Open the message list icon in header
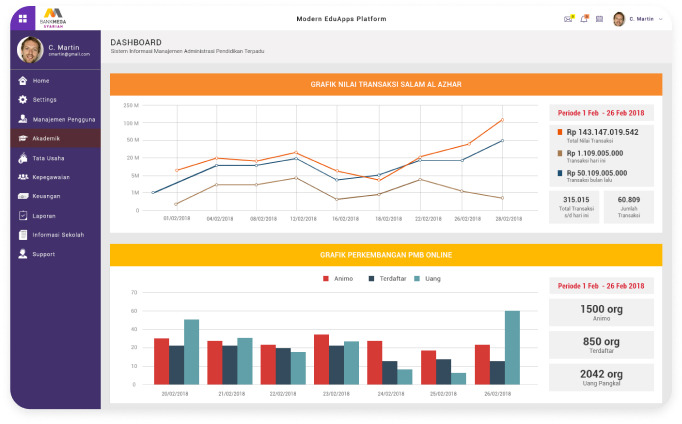Image resolution: width=682 pixels, height=424 pixels. coord(599,19)
